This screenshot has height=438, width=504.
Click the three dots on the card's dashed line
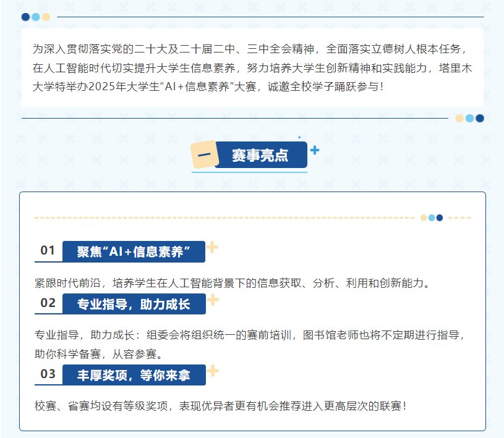[x=432, y=217]
